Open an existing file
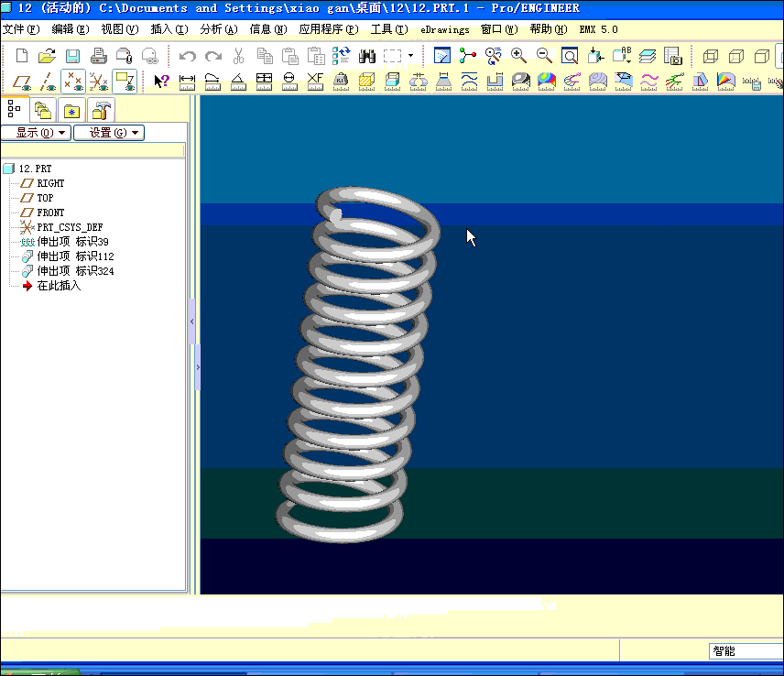The height and width of the screenshot is (676, 784). coord(47,56)
